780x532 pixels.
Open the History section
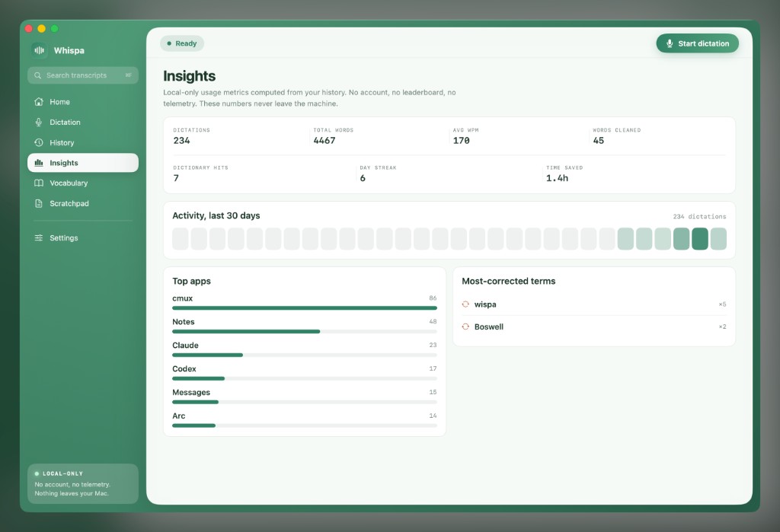83,142
